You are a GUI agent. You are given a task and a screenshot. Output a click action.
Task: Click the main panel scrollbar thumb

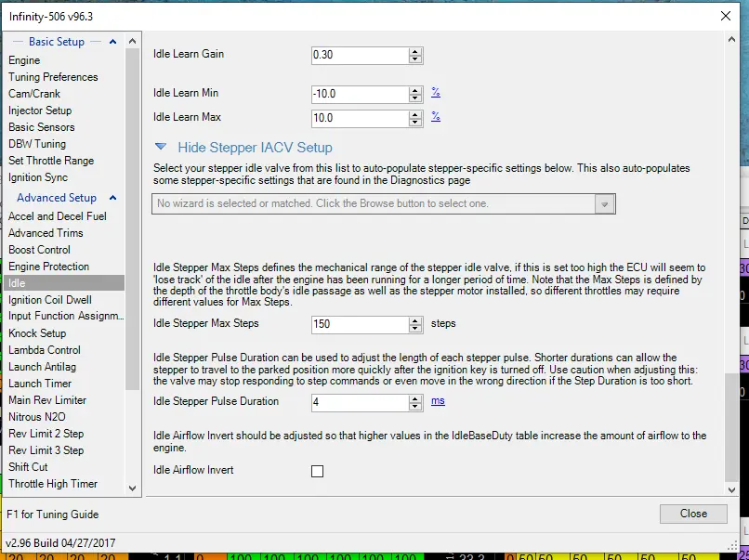(731, 428)
